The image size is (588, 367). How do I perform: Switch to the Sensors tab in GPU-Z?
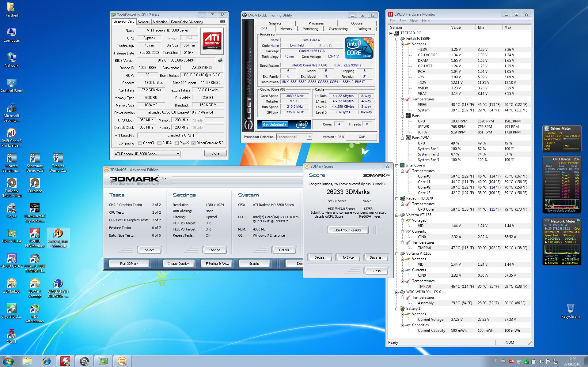pos(144,22)
